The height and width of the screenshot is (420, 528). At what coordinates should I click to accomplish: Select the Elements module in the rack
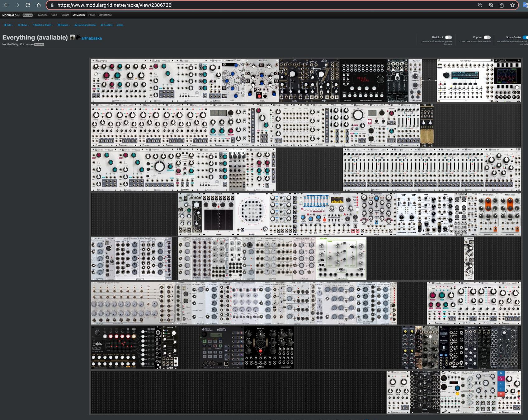pyautogui.click(x=120, y=81)
